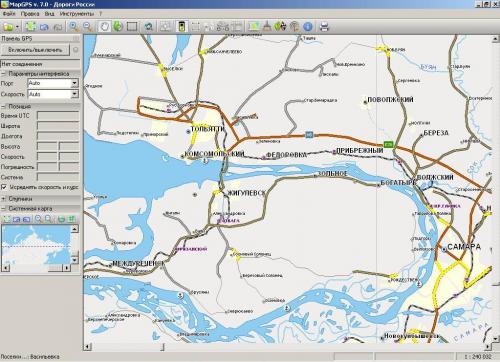Click the Широта field
The height and width of the screenshot is (362, 500).
coord(58,126)
